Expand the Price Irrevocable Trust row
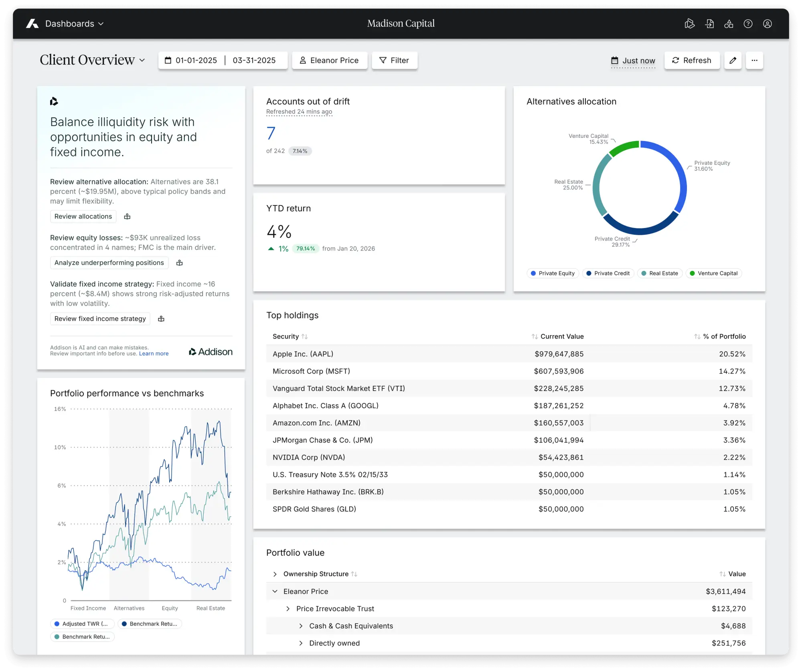 tap(288, 609)
